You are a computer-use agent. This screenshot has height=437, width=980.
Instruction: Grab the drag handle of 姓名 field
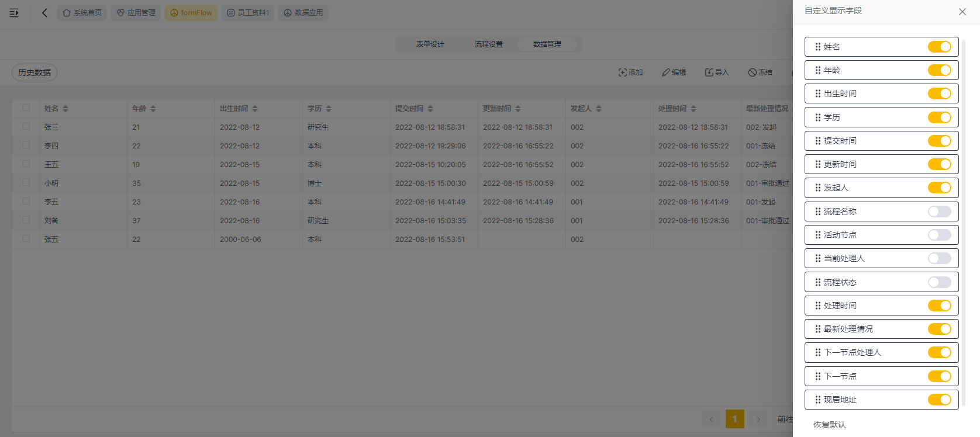818,47
